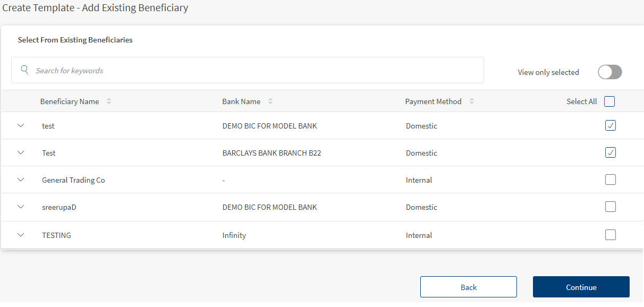Screen dimensions: 644x307
Task: Expand the TESTING beneficiary row
Action: click(x=21, y=235)
